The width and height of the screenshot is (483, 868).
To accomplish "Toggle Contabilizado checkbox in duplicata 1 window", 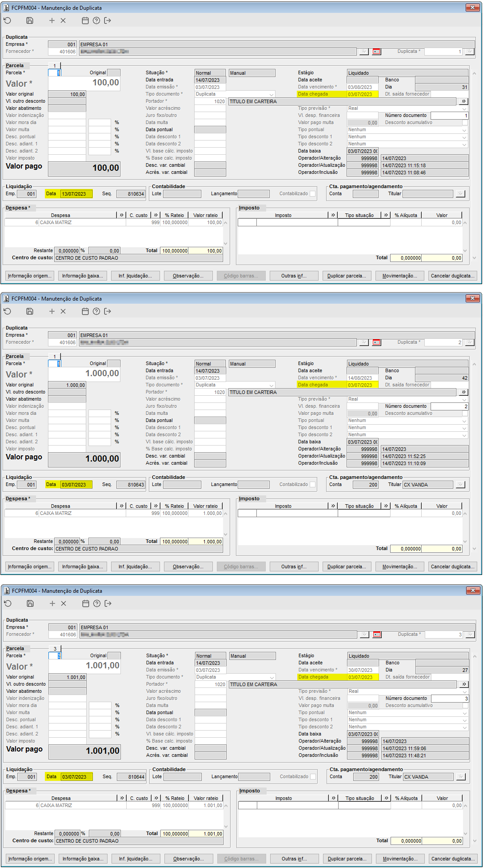I will click(313, 194).
